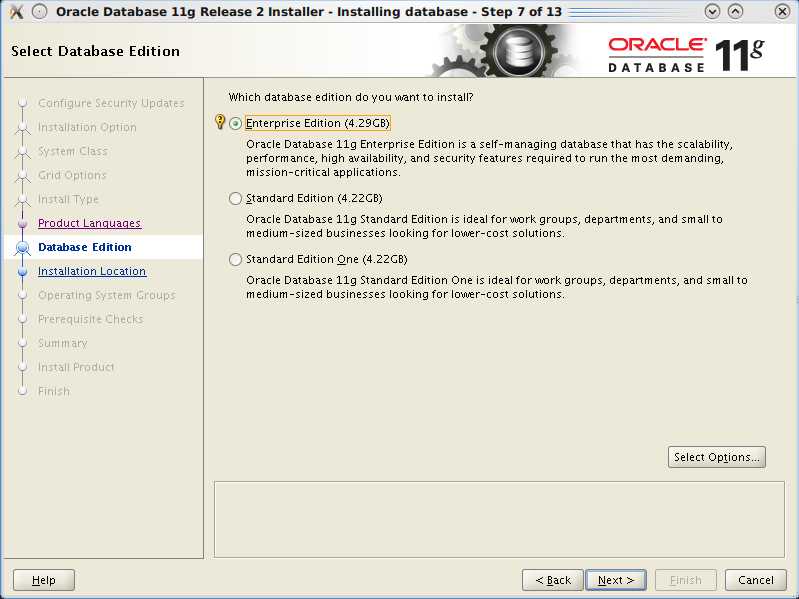
Task: Click the 'Install Product' step text
Action: click(x=76, y=367)
